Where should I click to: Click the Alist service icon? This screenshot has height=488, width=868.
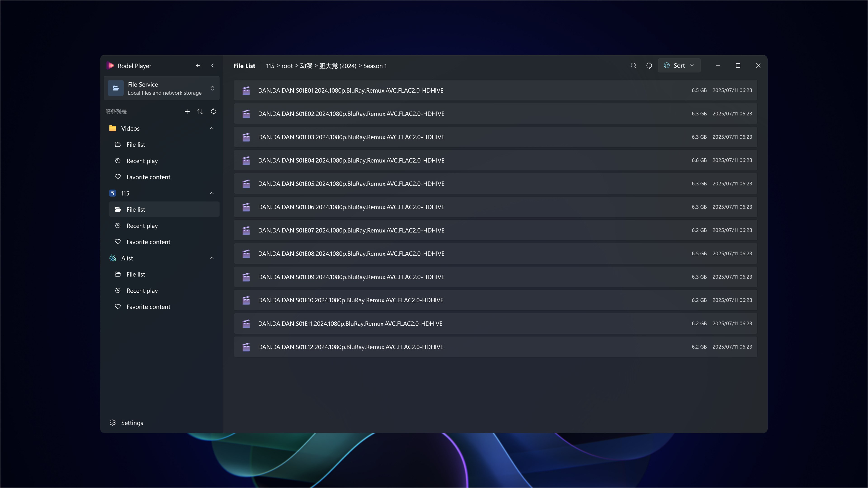coord(113,258)
